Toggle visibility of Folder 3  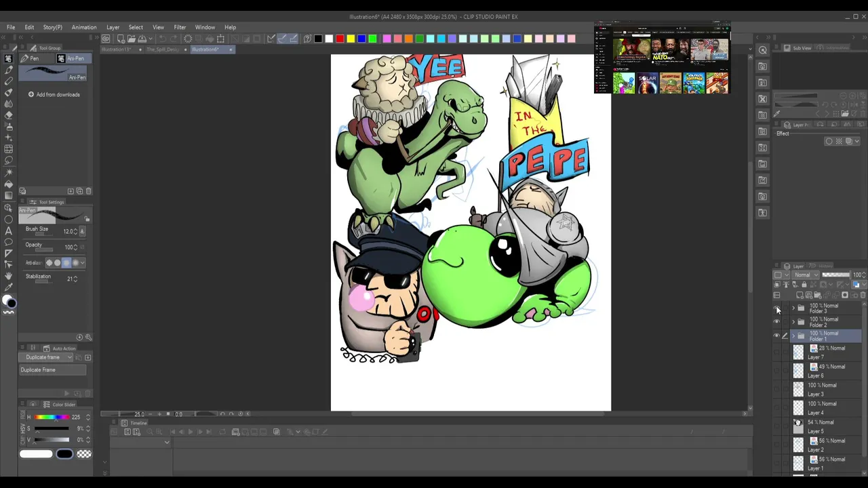776,308
